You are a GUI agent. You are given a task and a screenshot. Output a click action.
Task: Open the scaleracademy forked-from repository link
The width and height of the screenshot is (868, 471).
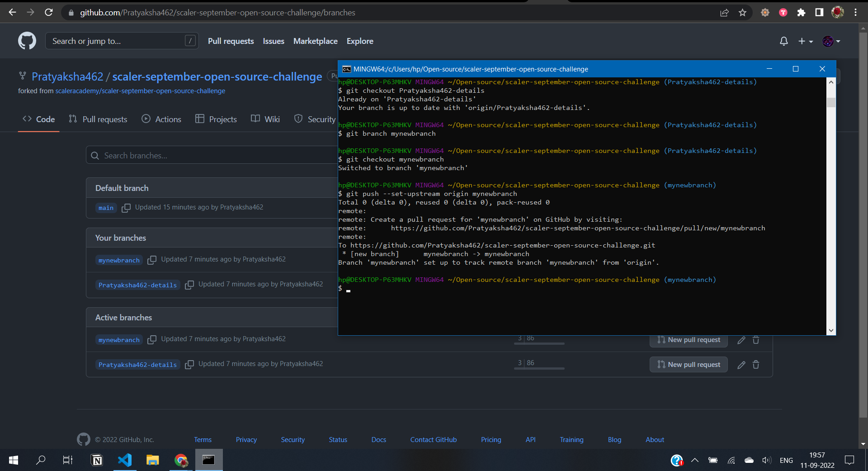pyautogui.click(x=140, y=90)
